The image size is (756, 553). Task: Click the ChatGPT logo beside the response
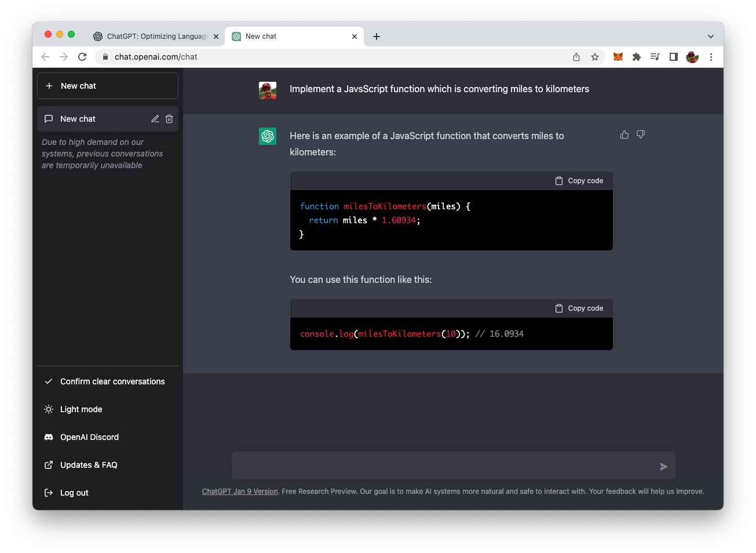tap(268, 136)
